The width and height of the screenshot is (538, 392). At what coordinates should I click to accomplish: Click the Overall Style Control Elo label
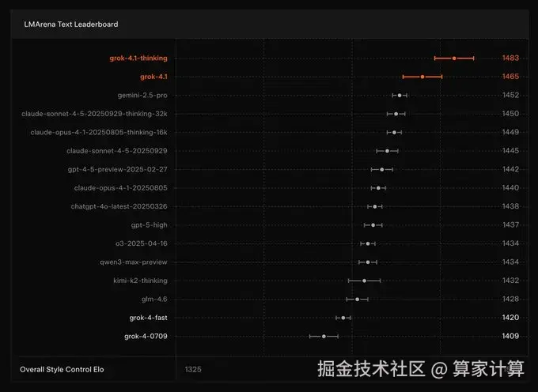pos(62,369)
